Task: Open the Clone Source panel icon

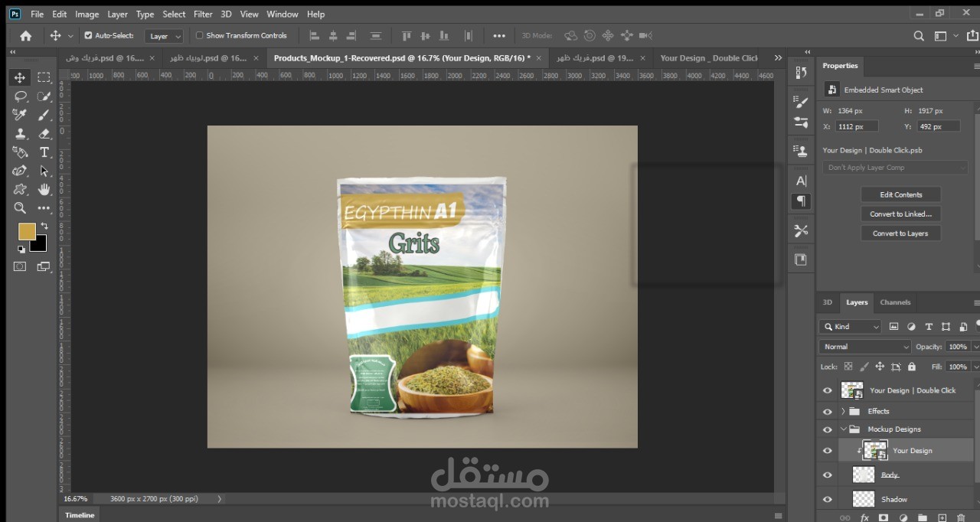Action: pos(801,151)
